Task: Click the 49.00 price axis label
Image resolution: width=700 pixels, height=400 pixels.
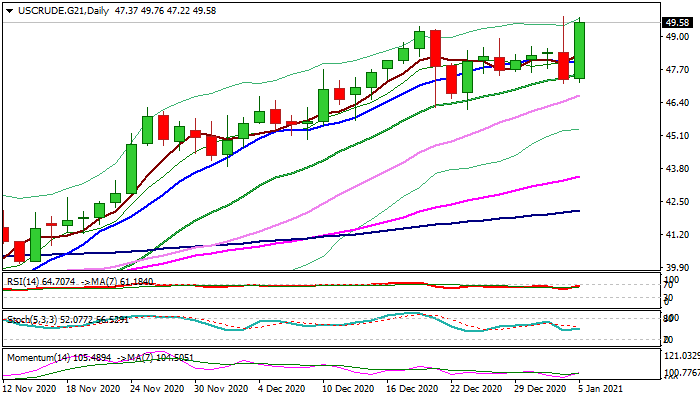Action: 676,37
